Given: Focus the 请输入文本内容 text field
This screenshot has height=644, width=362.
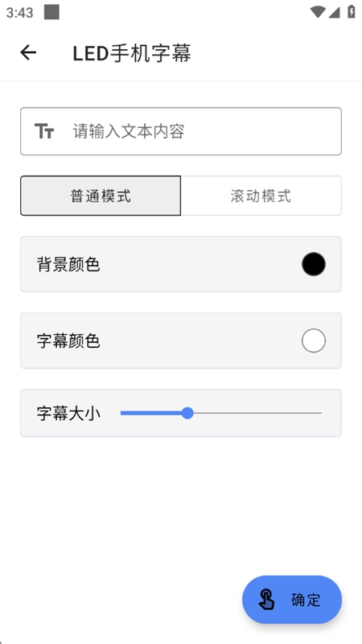Looking at the screenshot, I should point(181,131).
